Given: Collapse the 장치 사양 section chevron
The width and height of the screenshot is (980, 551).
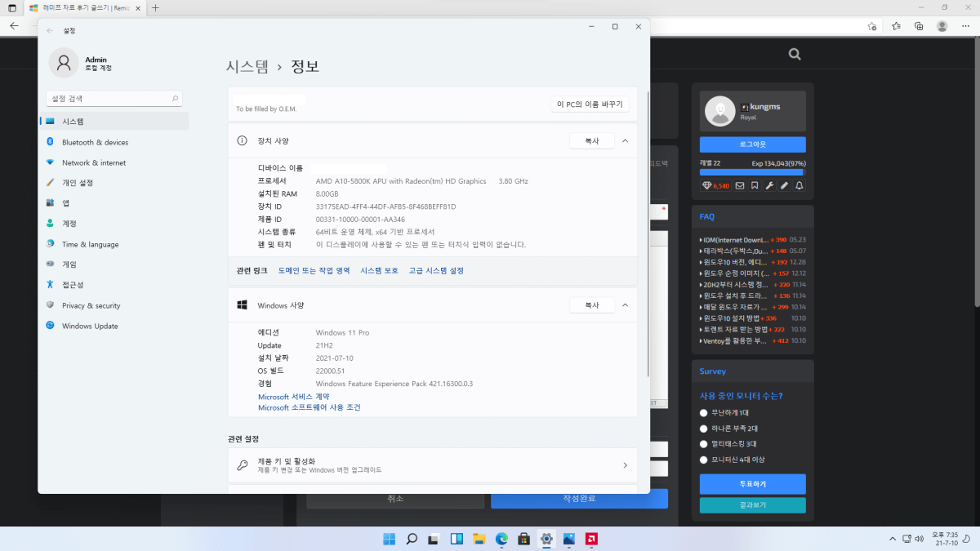Looking at the screenshot, I should 626,141.
